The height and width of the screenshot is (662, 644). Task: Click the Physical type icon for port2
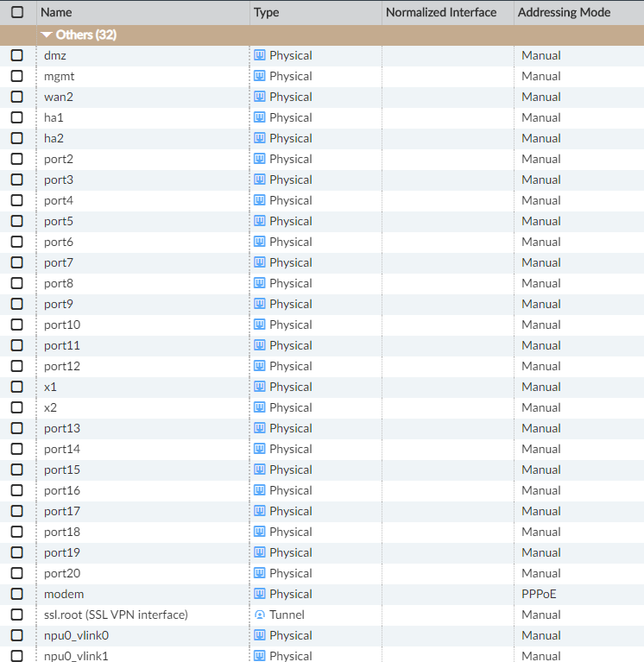(x=260, y=159)
